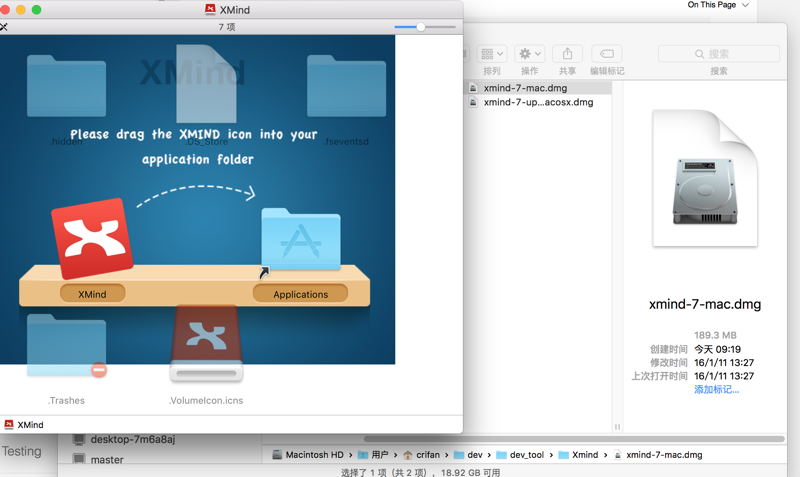This screenshot has height=477, width=800.
Task: Click the Applications folder shortcut icon
Action: (301, 239)
